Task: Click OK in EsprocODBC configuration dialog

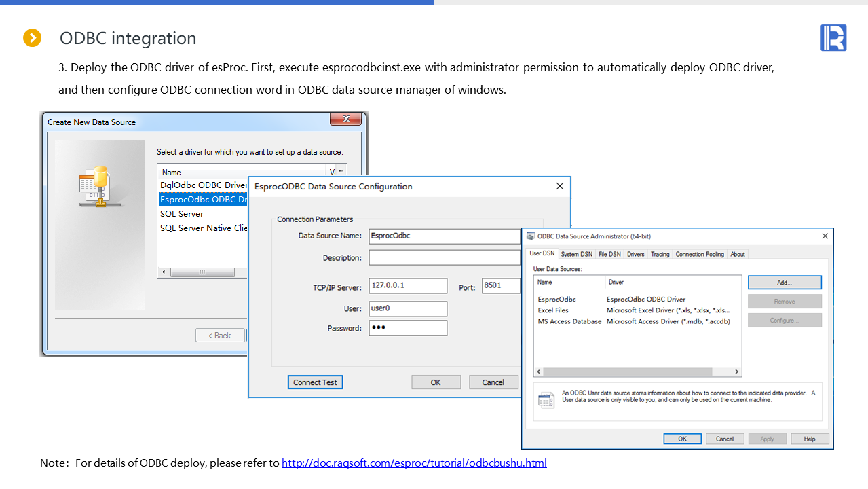Action: tap(436, 382)
